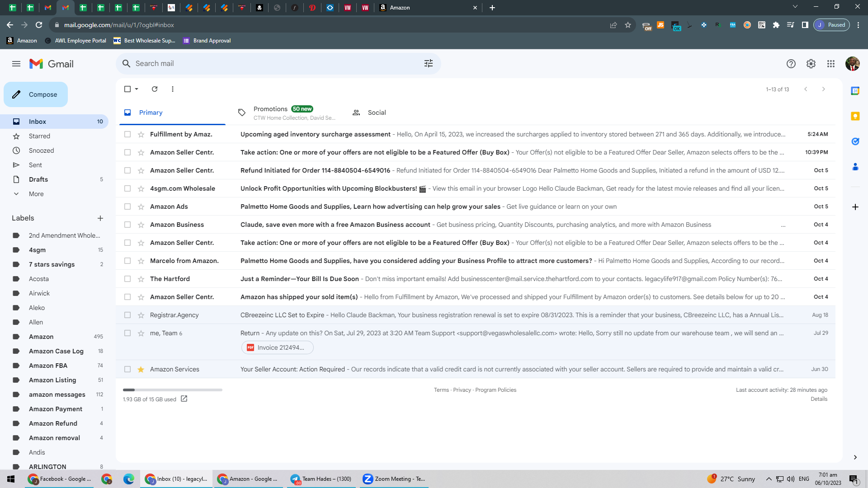Screen dimensions: 868x488
Task: Open Google Keep side panel icon
Action: (855, 116)
